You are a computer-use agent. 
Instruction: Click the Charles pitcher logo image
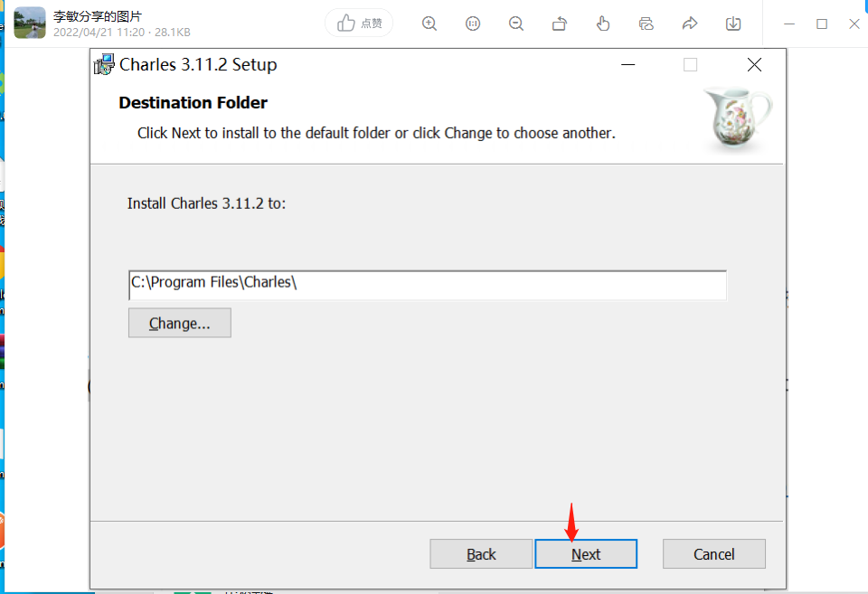tap(738, 118)
